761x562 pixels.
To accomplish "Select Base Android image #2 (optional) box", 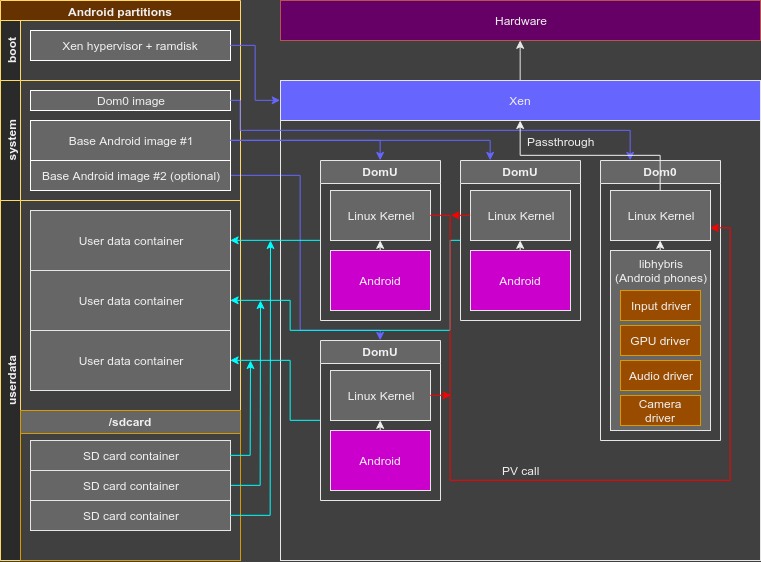I will [x=130, y=176].
